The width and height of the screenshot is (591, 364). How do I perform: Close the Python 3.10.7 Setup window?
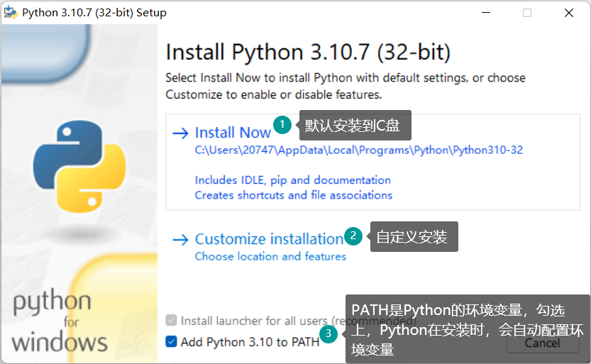[x=569, y=13]
